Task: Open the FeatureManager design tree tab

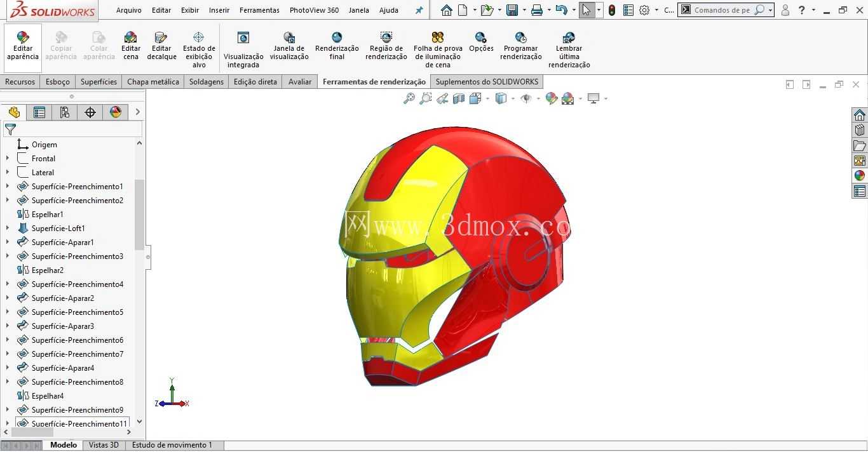Action: tap(14, 112)
